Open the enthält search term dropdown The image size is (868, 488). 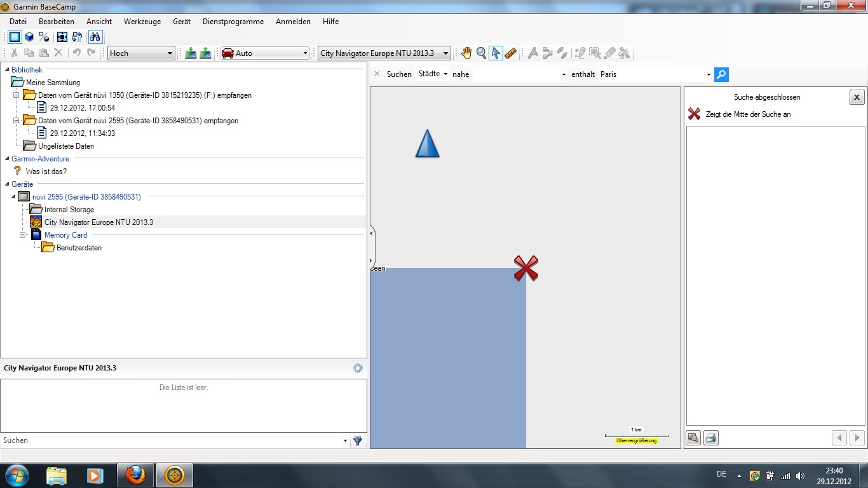click(x=709, y=74)
